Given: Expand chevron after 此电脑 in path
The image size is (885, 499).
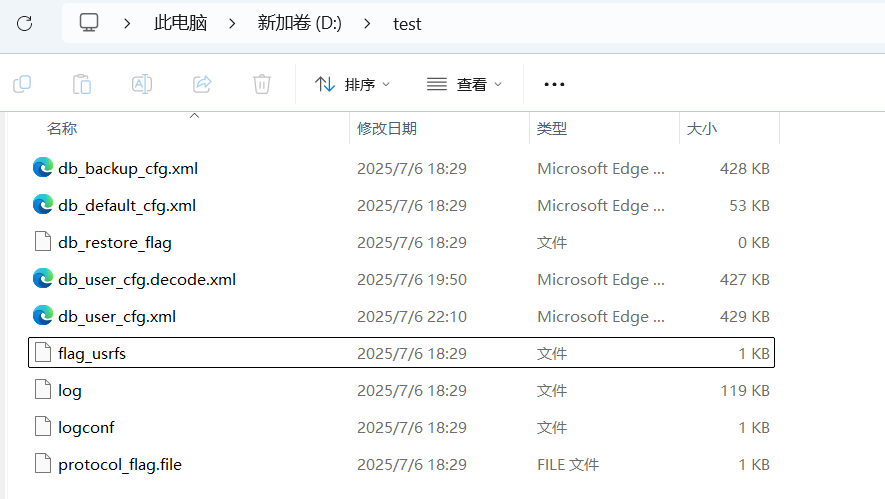Looking at the screenshot, I should click(233, 24).
